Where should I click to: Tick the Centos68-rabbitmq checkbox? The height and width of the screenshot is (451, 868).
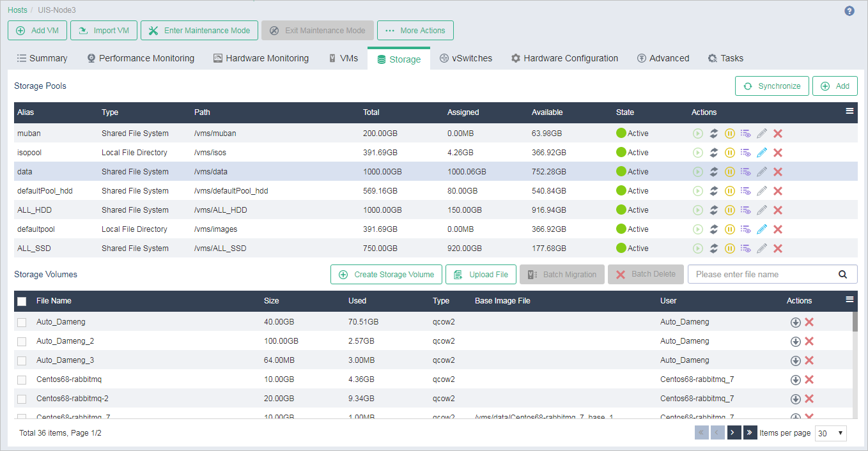pos(22,380)
